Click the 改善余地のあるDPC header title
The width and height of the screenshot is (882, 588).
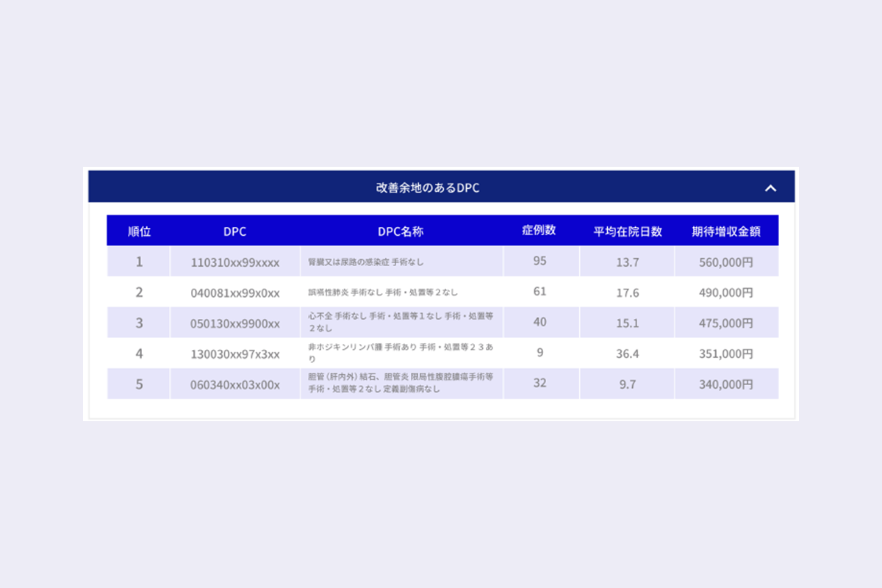[x=428, y=188]
